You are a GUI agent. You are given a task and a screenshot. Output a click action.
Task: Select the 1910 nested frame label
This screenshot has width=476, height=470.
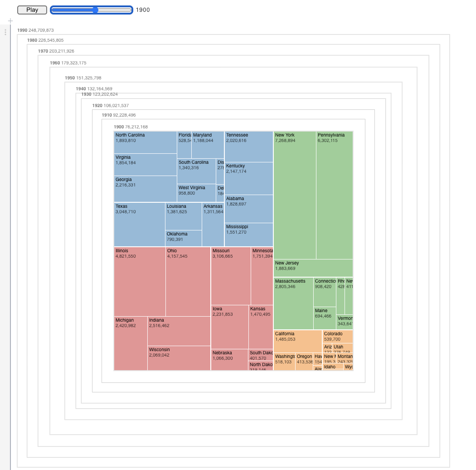point(107,115)
